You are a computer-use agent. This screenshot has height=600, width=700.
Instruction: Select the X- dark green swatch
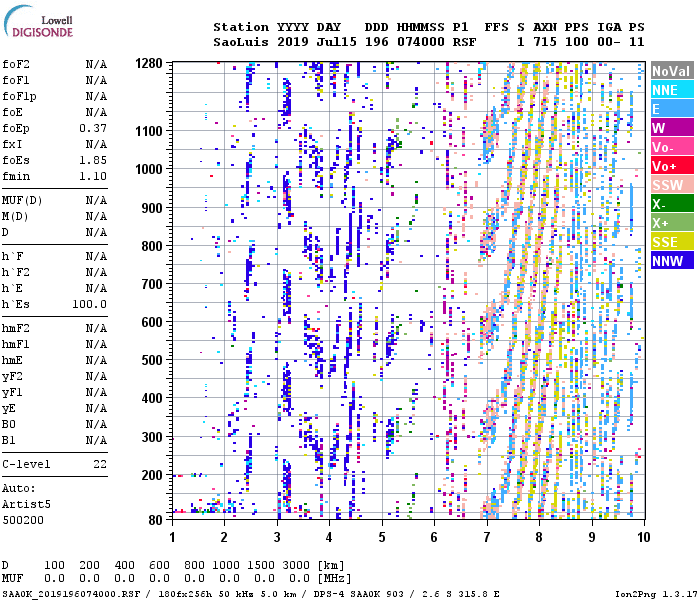pos(672,204)
